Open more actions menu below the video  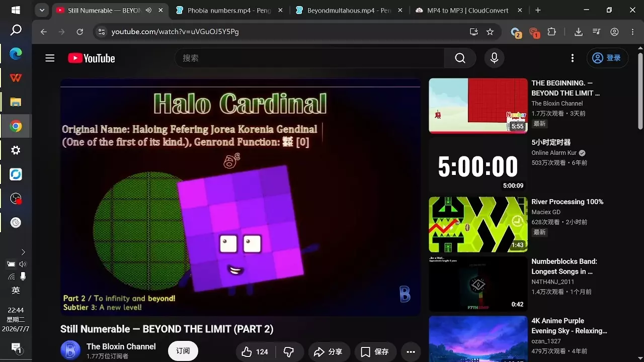tap(411, 352)
